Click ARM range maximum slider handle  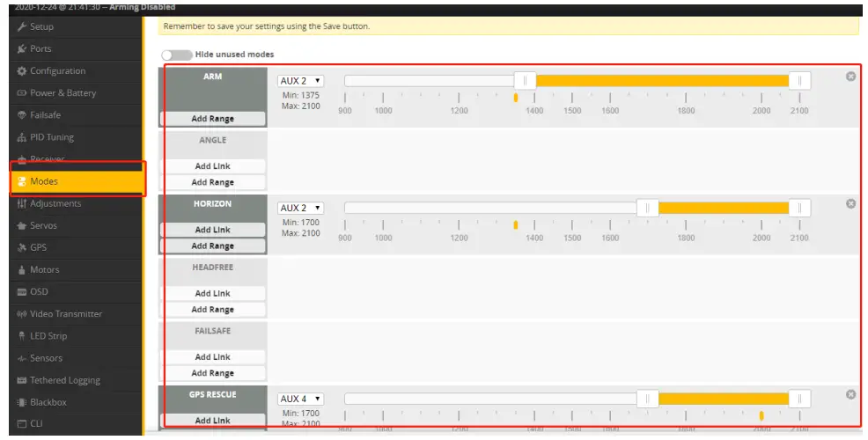(799, 81)
